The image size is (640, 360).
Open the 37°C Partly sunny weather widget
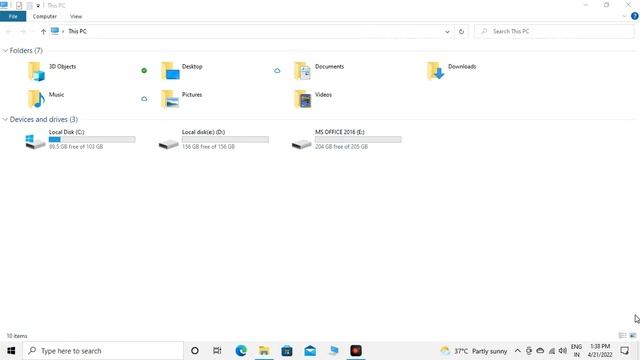pyautogui.click(x=473, y=351)
